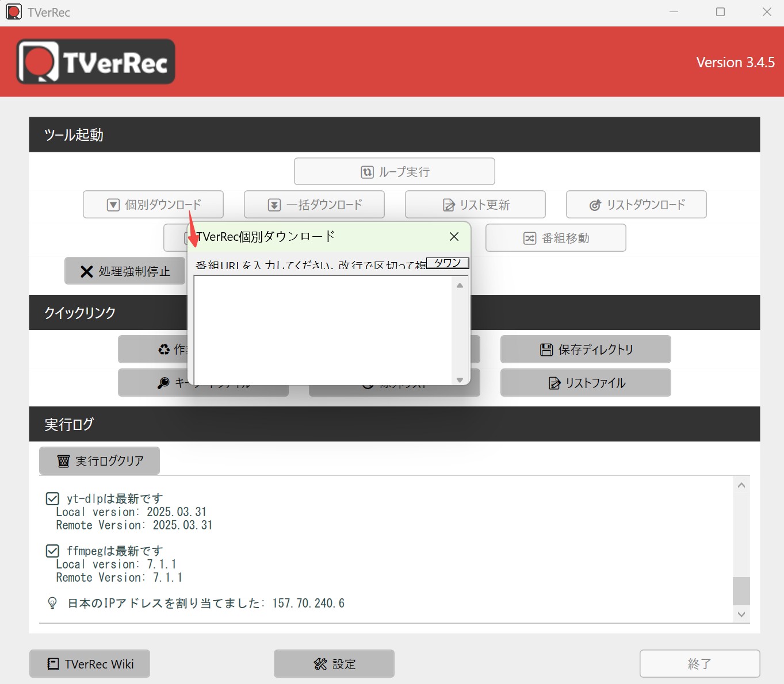
Task: Click the magnifier-key icon on keyword file button
Action: pyautogui.click(x=163, y=383)
